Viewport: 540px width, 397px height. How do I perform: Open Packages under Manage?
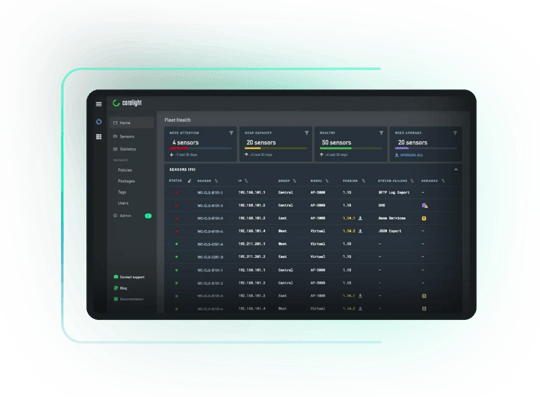click(x=126, y=181)
